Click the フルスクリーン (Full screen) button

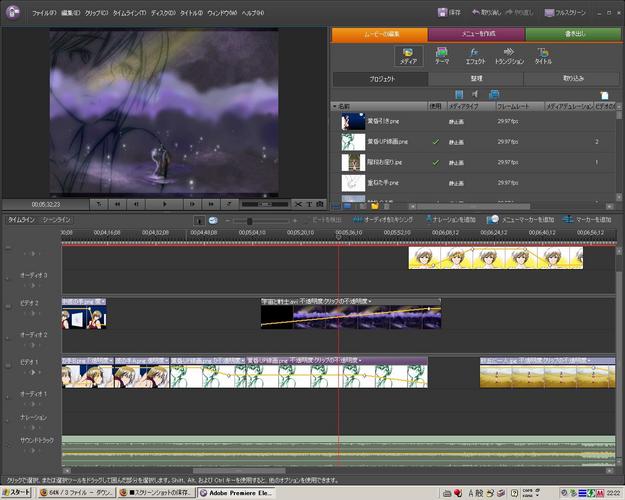[565, 12]
